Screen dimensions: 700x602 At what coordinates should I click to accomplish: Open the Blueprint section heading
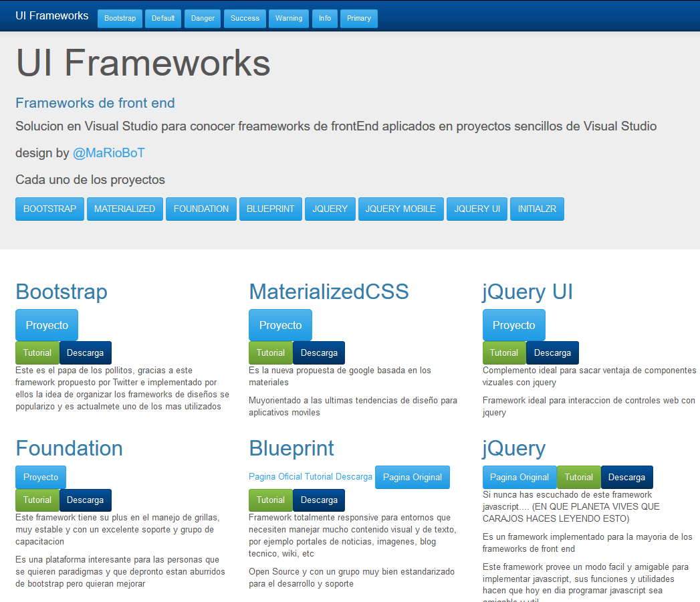tap(291, 448)
